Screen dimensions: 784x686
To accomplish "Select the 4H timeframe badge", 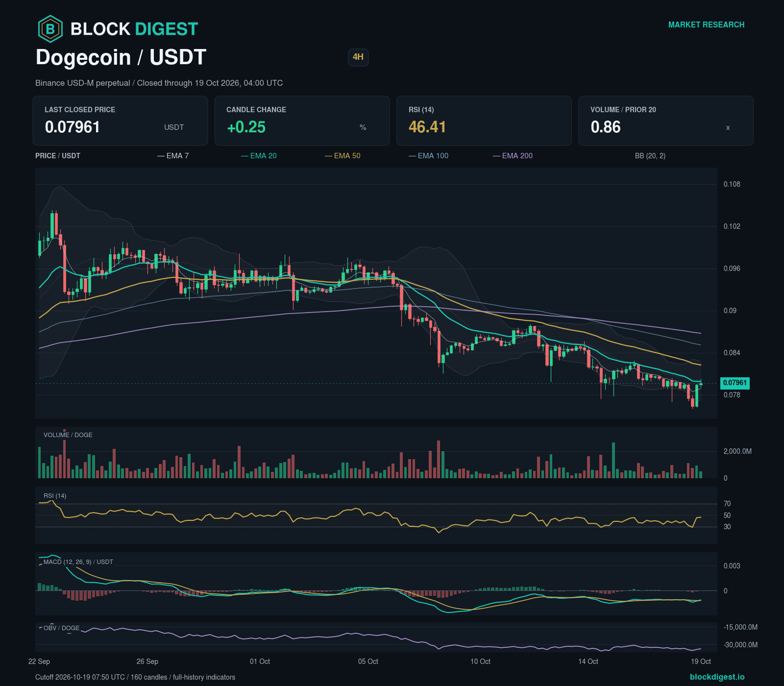I will [x=358, y=57].
